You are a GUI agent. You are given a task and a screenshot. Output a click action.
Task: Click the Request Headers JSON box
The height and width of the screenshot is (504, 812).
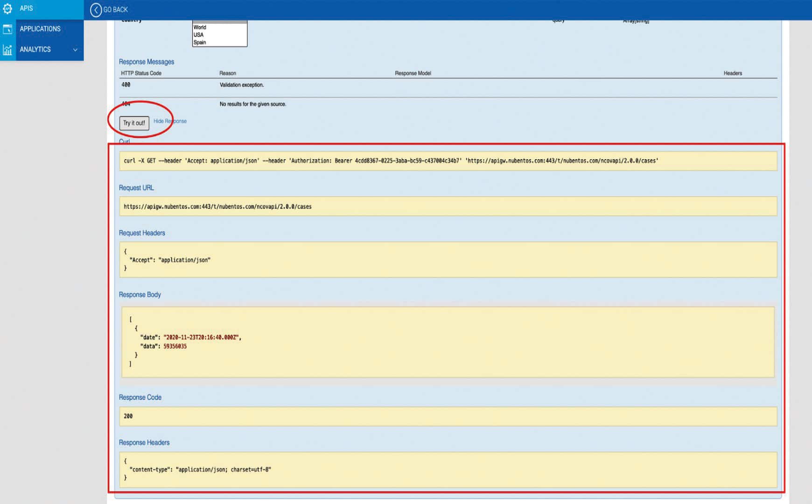[448, 259]
